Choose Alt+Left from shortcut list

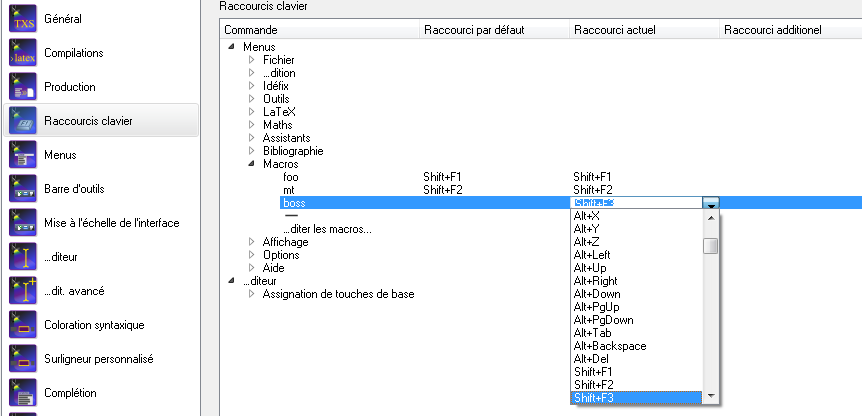(637, 255)
